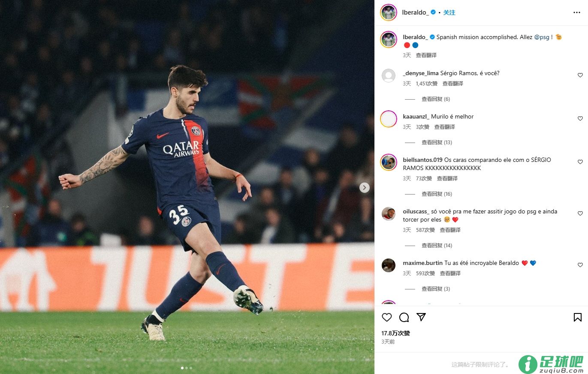Open kaauanzl_ username link
This screenshot has width=588, height=374.
click(x=416, y=116)
